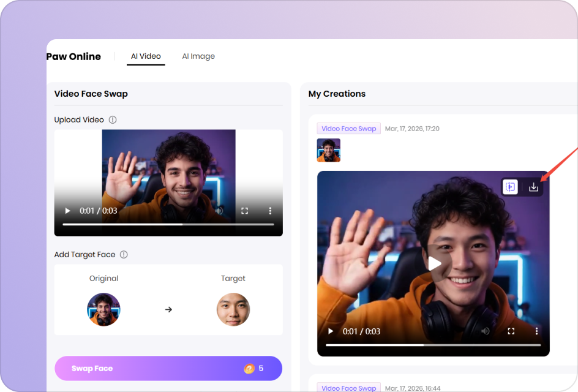
Task: Click the Video Face Swap tag dated 17:20
Action: pyautogui.click(x=348, y=129)
